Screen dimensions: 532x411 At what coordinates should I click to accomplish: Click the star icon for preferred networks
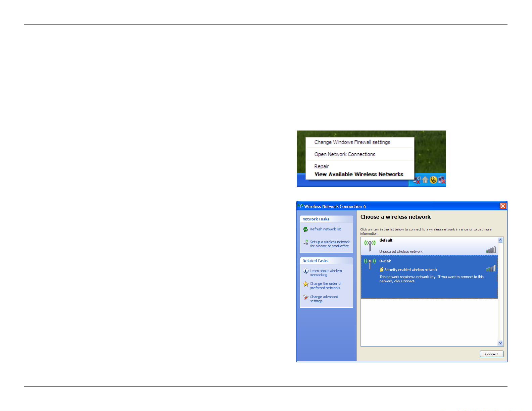tap(306, 284)
